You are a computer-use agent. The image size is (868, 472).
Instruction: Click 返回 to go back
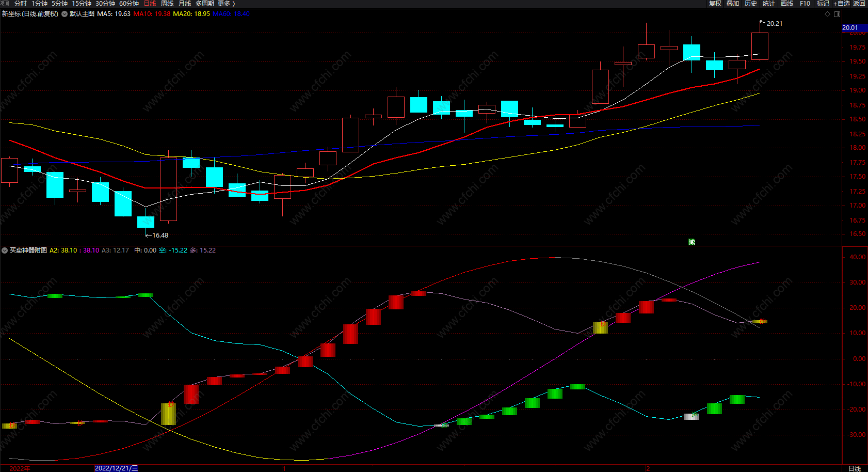coord(859,4)
